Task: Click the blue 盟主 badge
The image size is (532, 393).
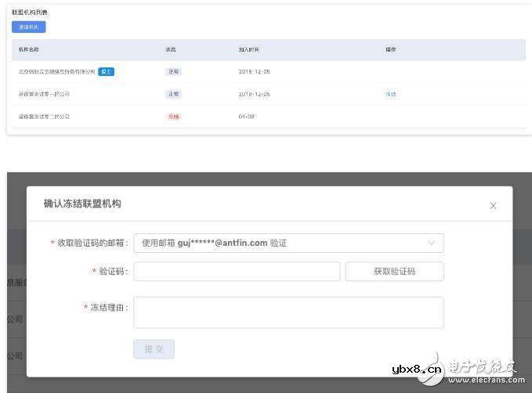Action: tap(107, 71)
